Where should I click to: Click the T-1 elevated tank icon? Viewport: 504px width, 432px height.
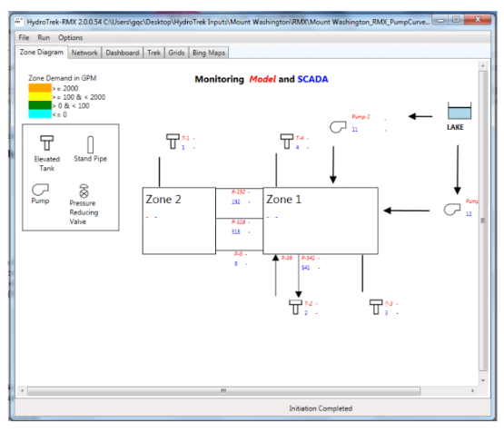click(x=173, y=142)
